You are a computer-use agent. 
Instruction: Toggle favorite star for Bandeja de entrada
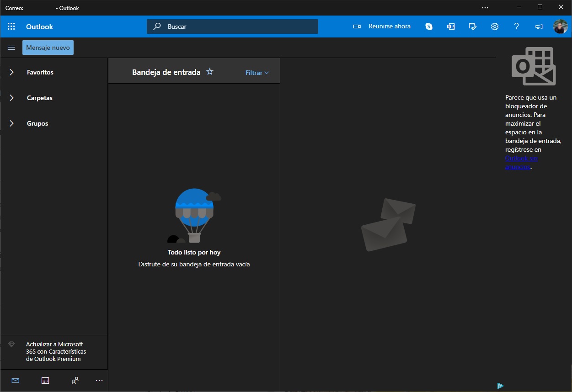pyautogui.click(x=210, y=72)
